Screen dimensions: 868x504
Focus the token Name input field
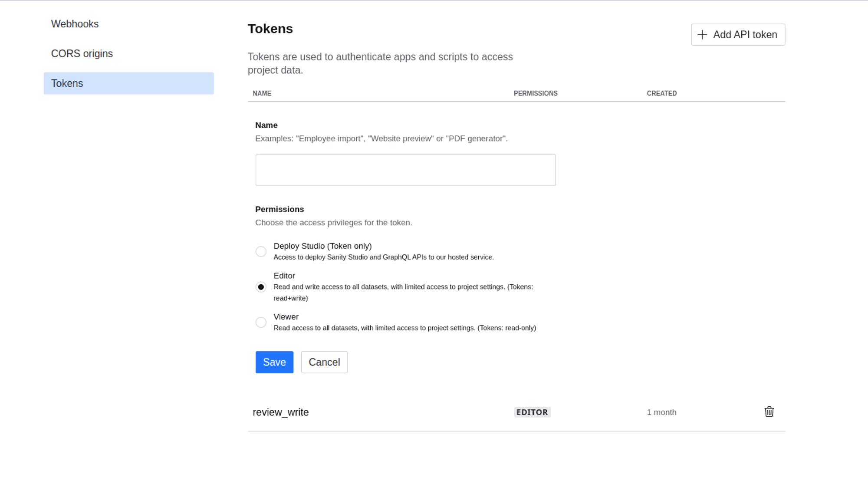[405, 170]
